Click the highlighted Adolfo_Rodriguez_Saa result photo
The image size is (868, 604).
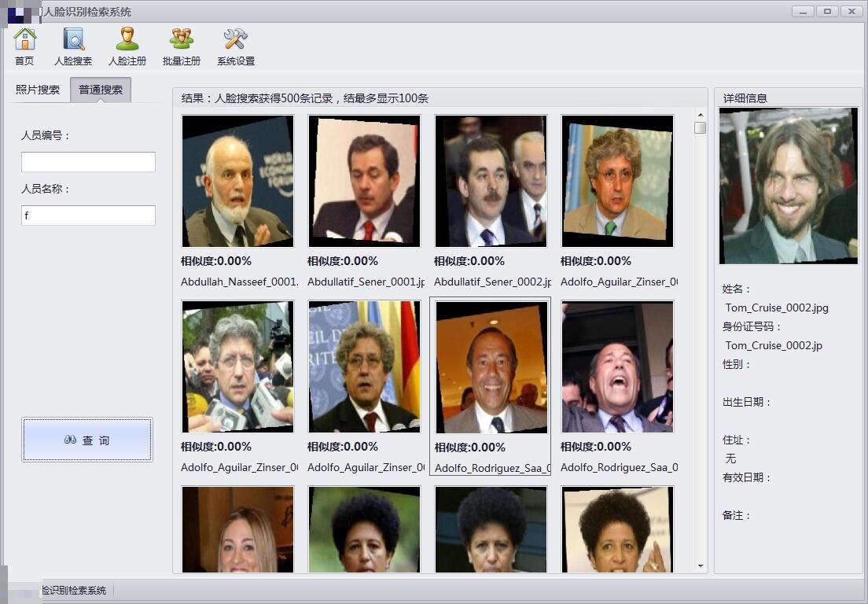pos(491,367)
